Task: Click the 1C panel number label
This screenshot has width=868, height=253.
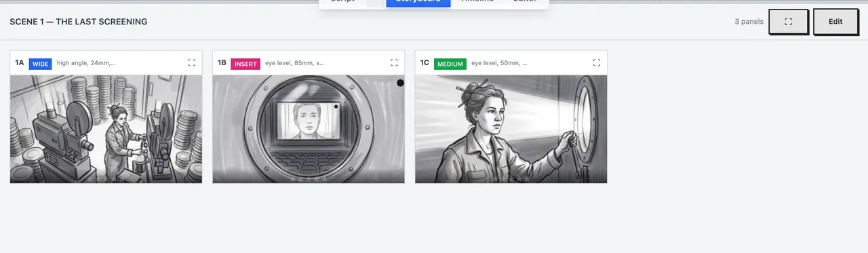Action: (425, 63)
